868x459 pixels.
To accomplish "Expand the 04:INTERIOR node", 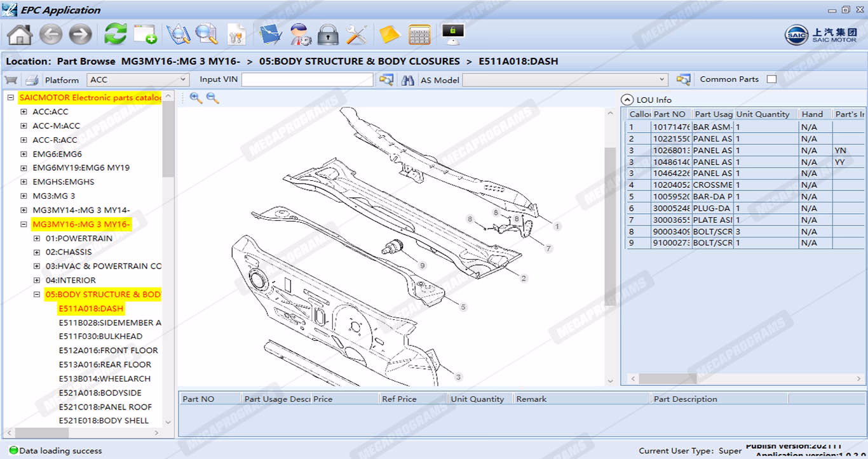I will click(36, 280).
